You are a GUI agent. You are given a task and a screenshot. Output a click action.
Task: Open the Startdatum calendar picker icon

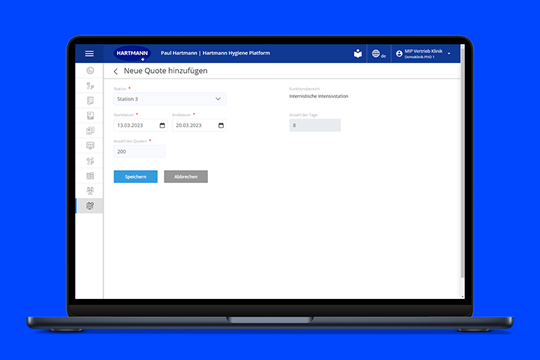[x=162, y=125]
